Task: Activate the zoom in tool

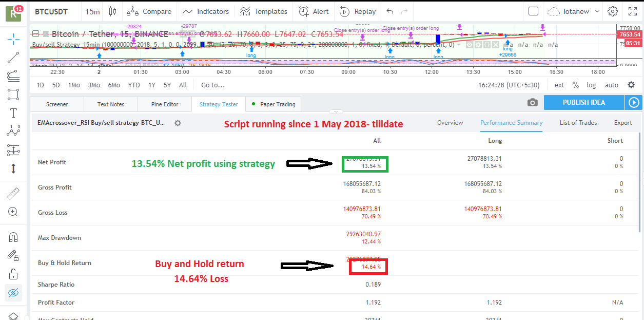Action: [x=13, y=212]
